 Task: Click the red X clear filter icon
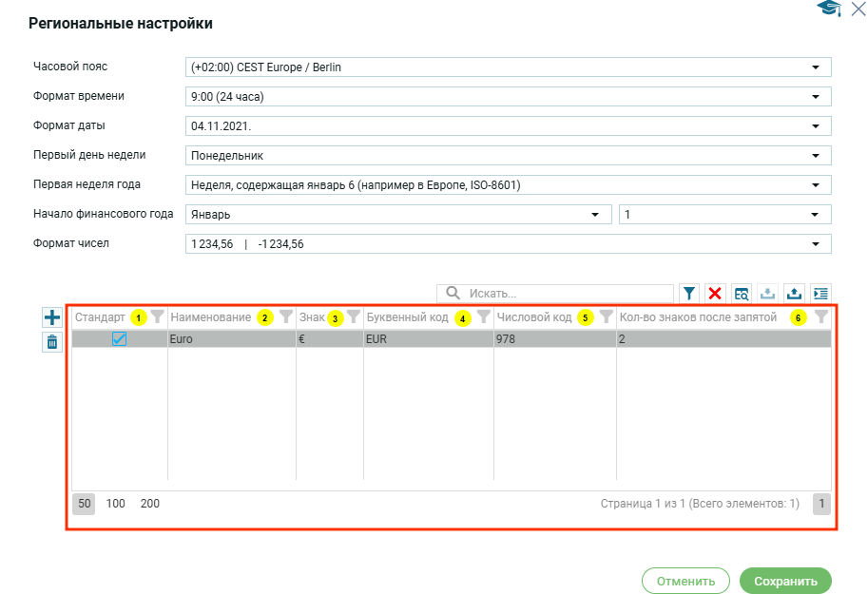(715, 294)
